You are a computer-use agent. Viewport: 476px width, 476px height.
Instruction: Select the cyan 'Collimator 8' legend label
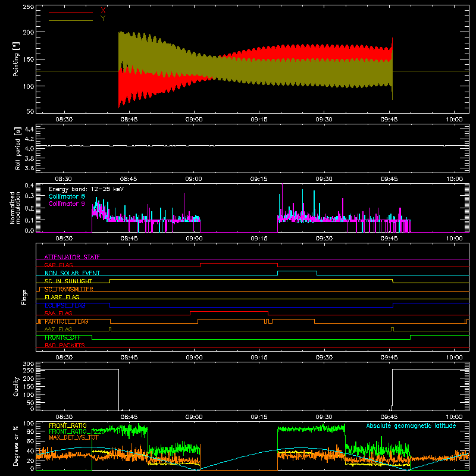(67, 196)
